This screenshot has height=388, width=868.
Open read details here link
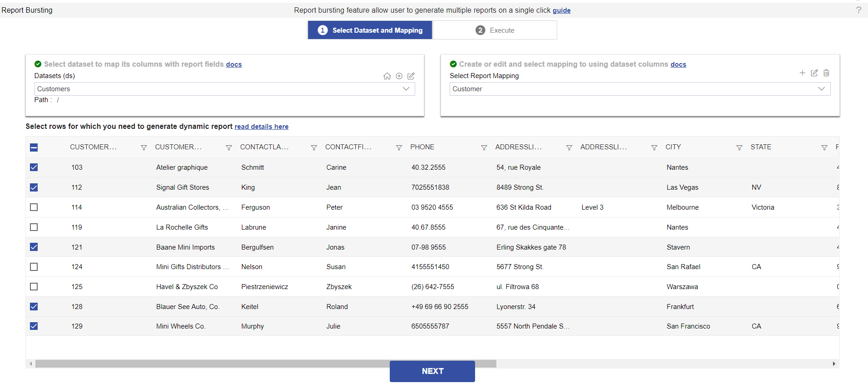[x=261, y=127]
